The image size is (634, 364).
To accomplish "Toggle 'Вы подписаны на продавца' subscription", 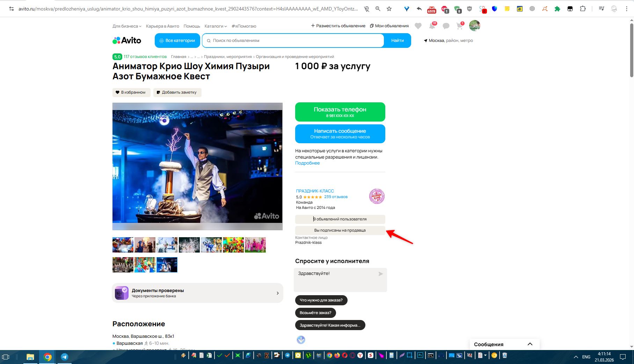I will pos(340,230).
